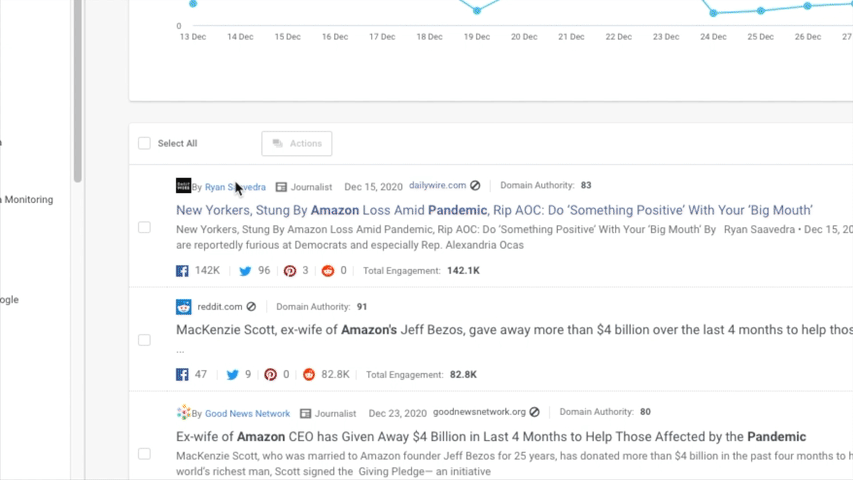Click the 19 Dec data point on chart
Screen dimensions: 853x480
click(477, 11)
